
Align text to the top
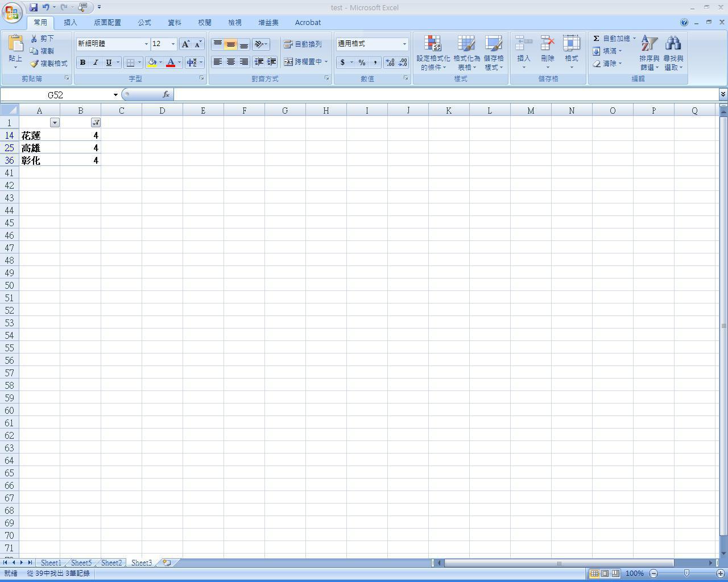(x=217, y=44)
